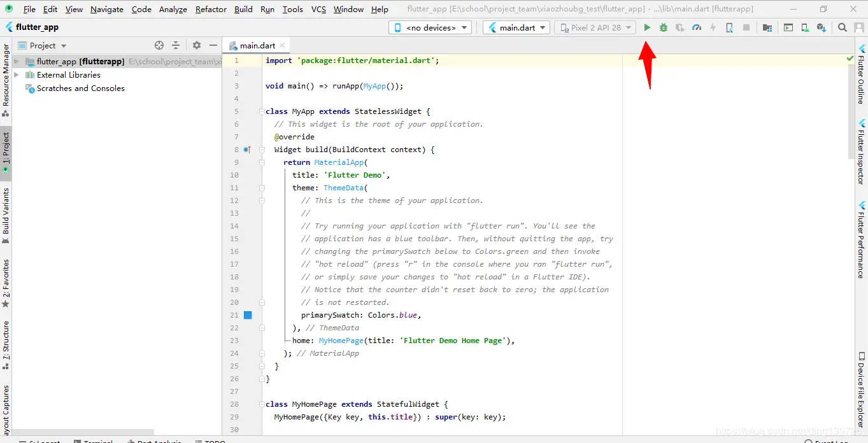Viewport: 868px width, 443px height.
Task: Open the Analyze menu
Action: point(173,9)
